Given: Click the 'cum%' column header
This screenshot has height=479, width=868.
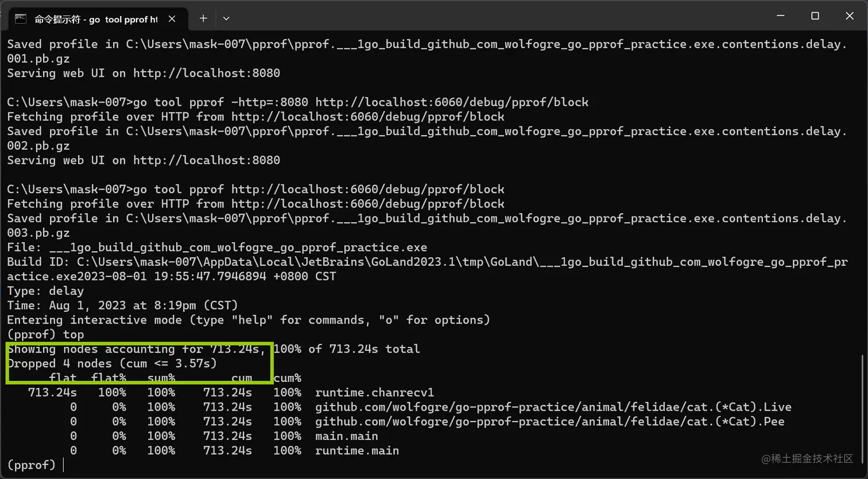Looking at the screenshot, I should pyautogui.click(x=287, y=378).
